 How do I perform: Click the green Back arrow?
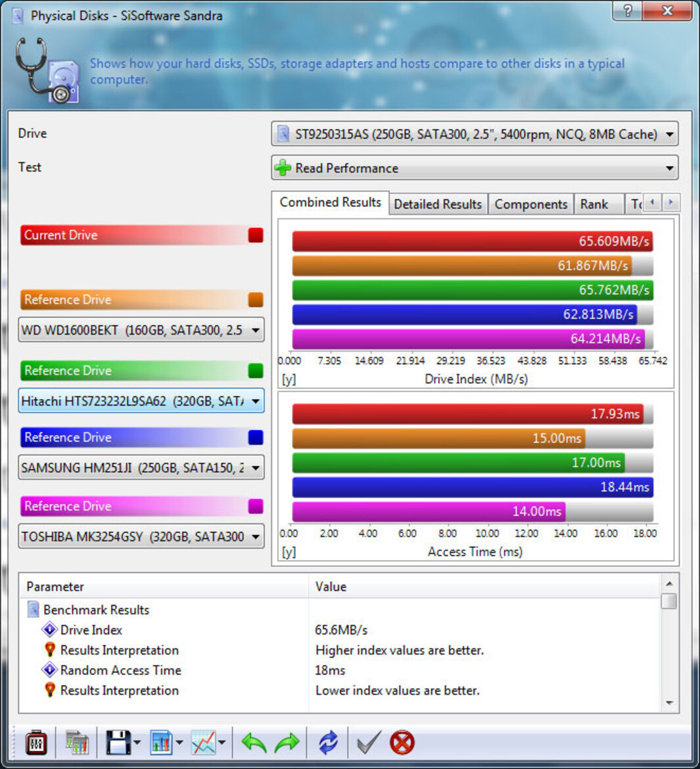[254, 743]
